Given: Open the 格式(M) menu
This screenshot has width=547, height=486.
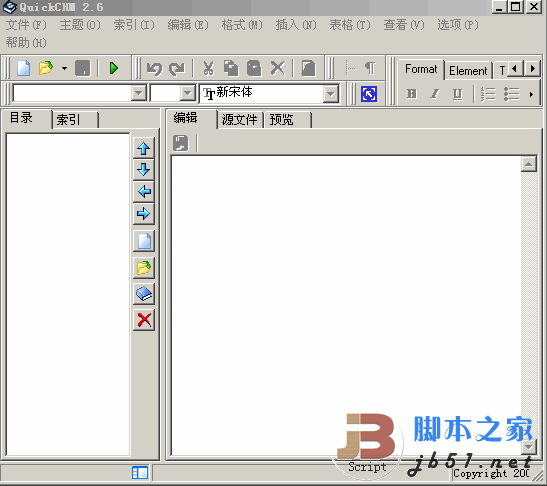Looking at the screenshot, I should [x=242, y=25].
